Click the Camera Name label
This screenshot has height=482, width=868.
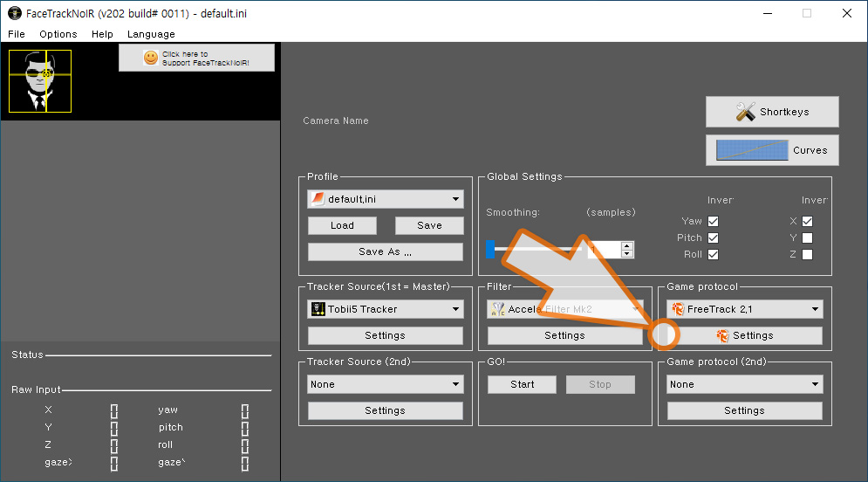coord(336,120)
